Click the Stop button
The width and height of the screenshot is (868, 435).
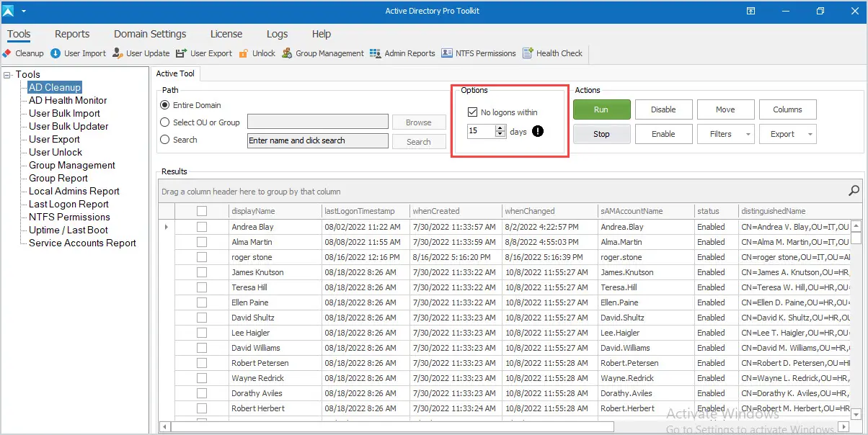point(602,134)
